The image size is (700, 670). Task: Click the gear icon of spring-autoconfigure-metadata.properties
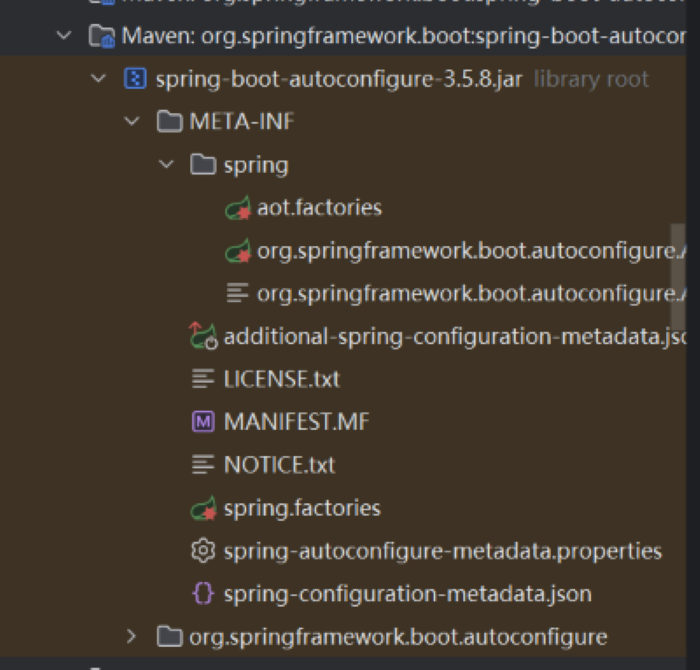point(203,551)
